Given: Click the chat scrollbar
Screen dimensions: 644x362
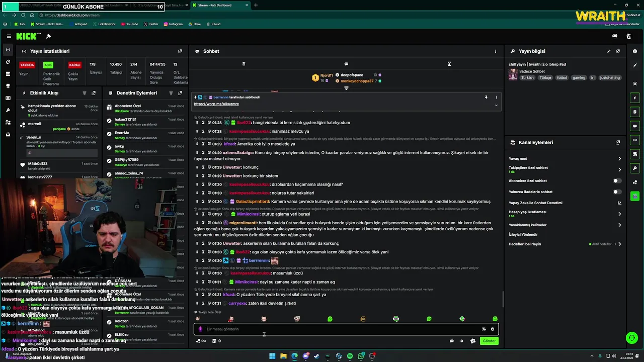Looking at the screenshot, I should click(503, 299).
